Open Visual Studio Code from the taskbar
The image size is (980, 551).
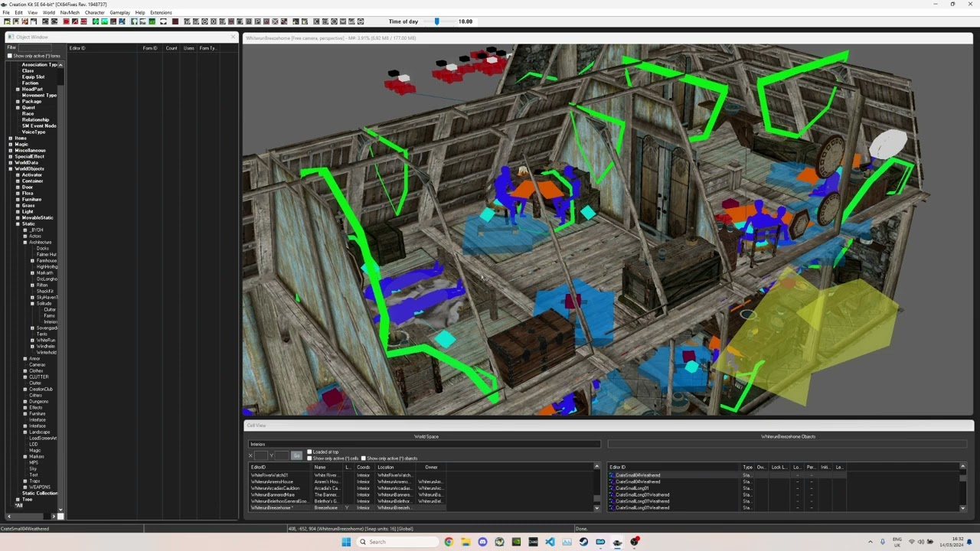(x=550, y=542)
